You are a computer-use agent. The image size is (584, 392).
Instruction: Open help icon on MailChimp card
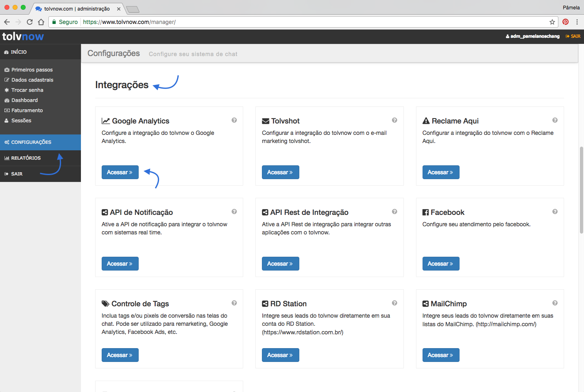555,303
